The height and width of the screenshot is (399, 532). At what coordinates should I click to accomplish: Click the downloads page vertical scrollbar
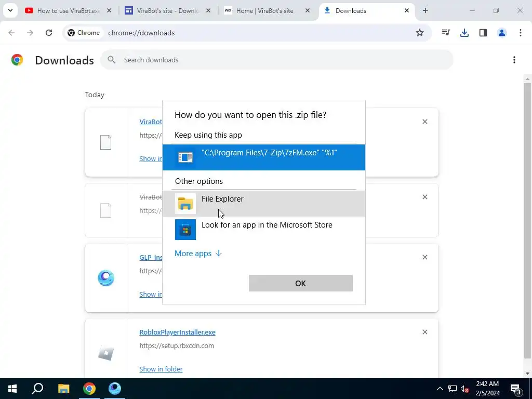coord(527,220)
